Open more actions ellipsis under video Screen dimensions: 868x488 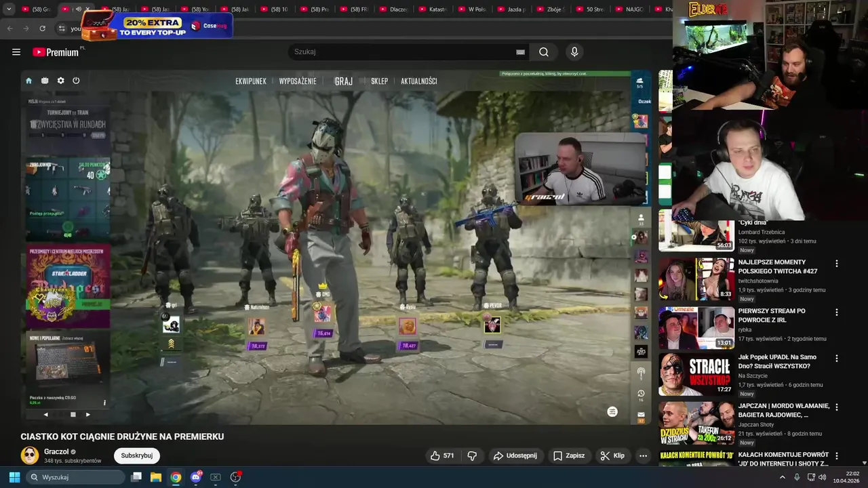pos(643,456)
